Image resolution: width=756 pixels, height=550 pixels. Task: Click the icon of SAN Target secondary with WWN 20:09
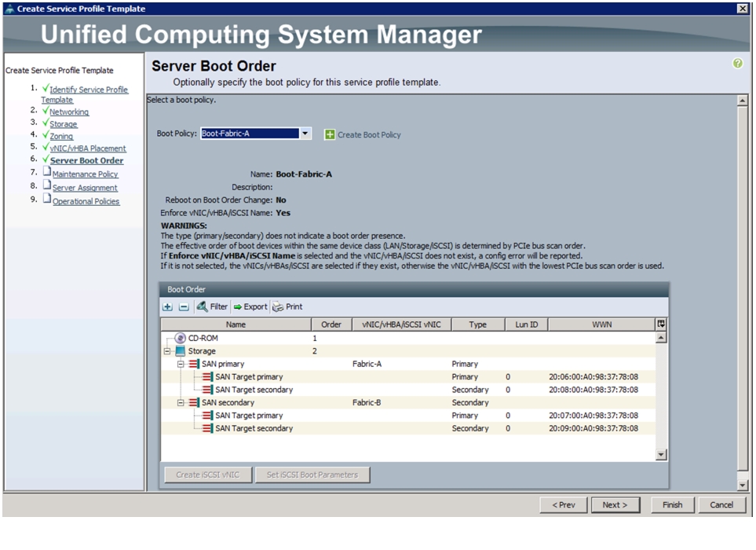tap(207, 428)
